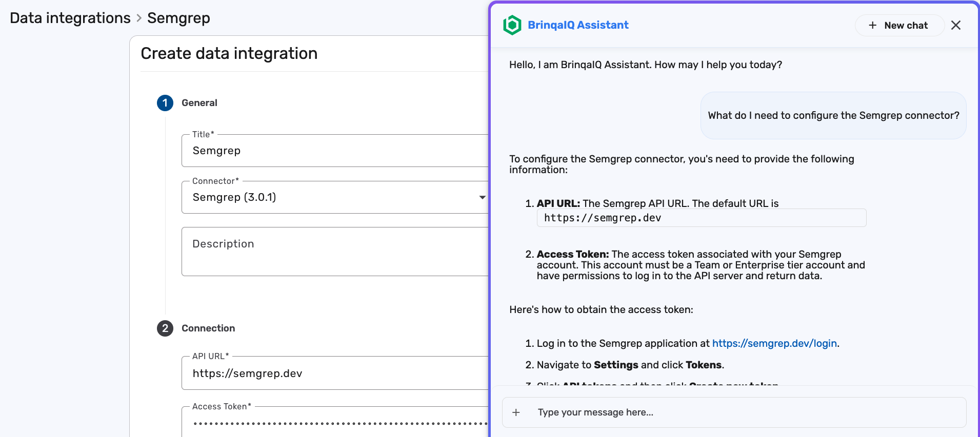The width and height of the screenshot is (980, 437).
Task: Click the plus attachment icon in message box
Action: click(x=516, y=412)
